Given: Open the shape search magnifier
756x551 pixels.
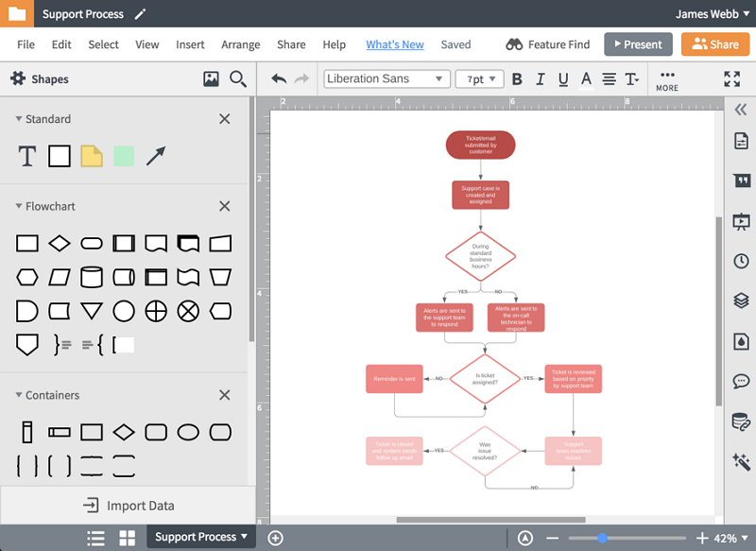Looking at the screenshot, I should (238, 79).
